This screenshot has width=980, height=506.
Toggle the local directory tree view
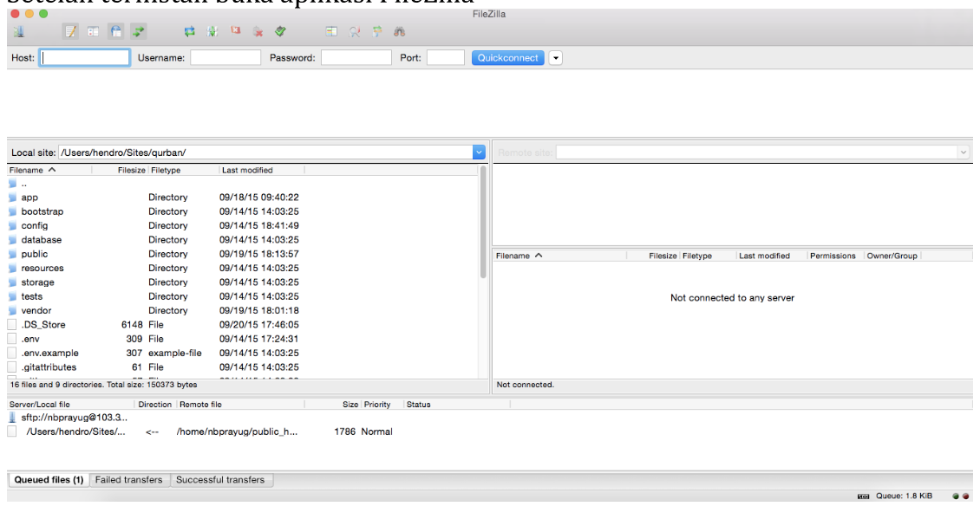pos(94,29)
